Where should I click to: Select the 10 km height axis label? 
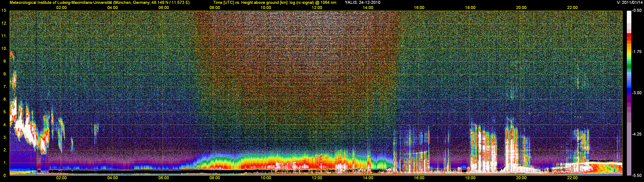pyautogui.click(x=4, y=49)
